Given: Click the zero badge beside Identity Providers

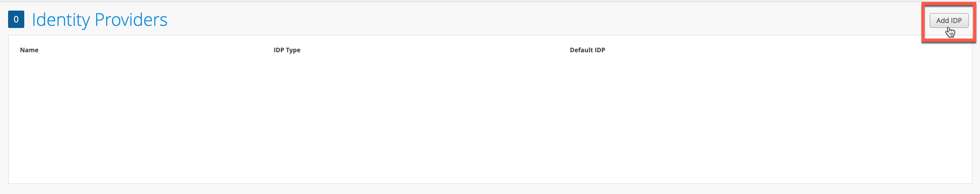Looking at the screenshot, I should click(x=16, y=19).
